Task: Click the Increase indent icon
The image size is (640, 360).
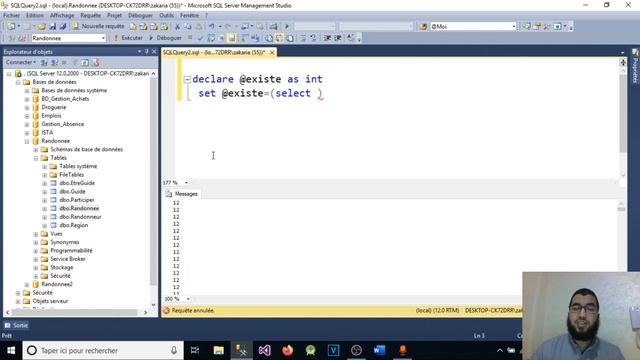Action: pos(338,38)
